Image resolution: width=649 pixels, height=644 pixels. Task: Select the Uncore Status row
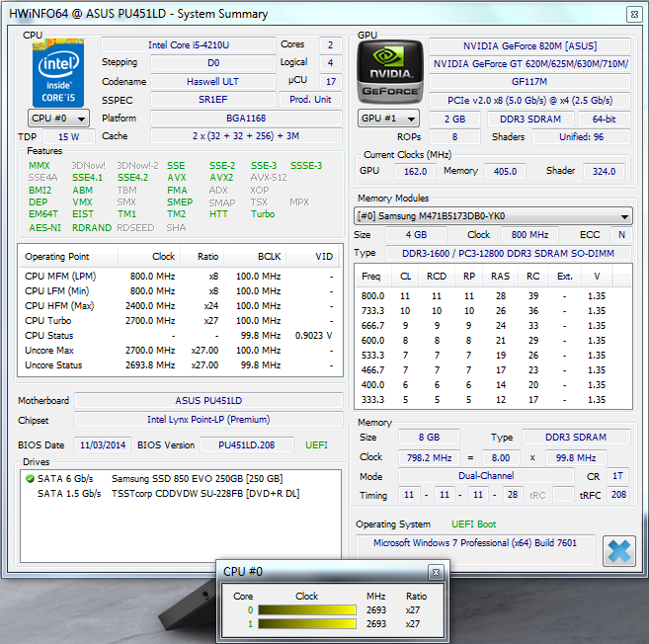tap(180, 365)
